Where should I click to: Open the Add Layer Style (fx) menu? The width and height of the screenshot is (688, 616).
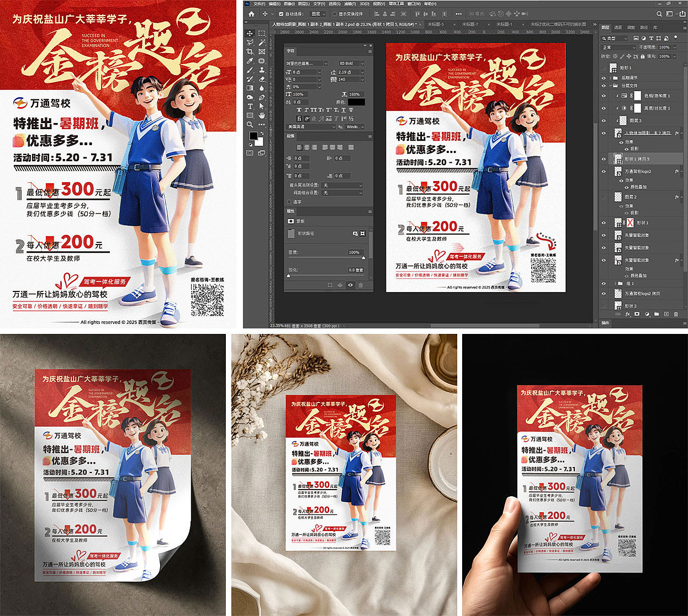coord(628,315)
